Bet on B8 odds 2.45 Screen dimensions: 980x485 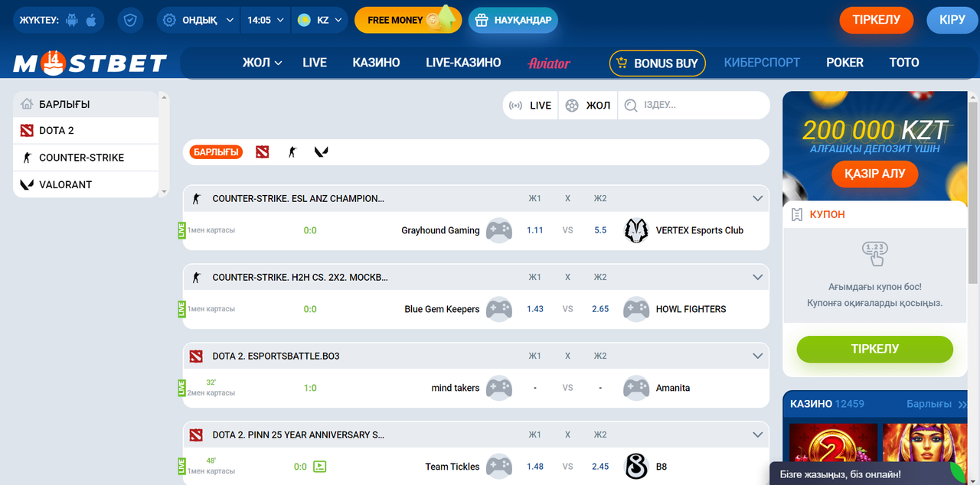coord(600,467)
